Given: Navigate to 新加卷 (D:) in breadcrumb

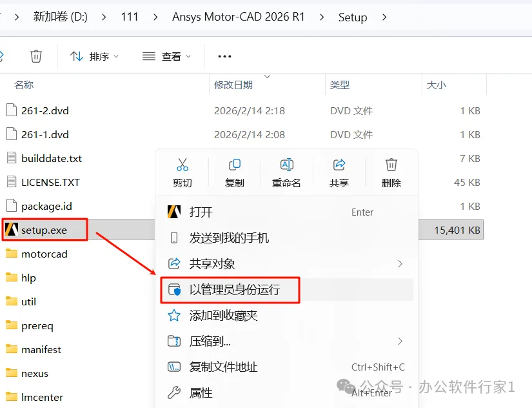Looking at the screenshot, I should (61, 17).
